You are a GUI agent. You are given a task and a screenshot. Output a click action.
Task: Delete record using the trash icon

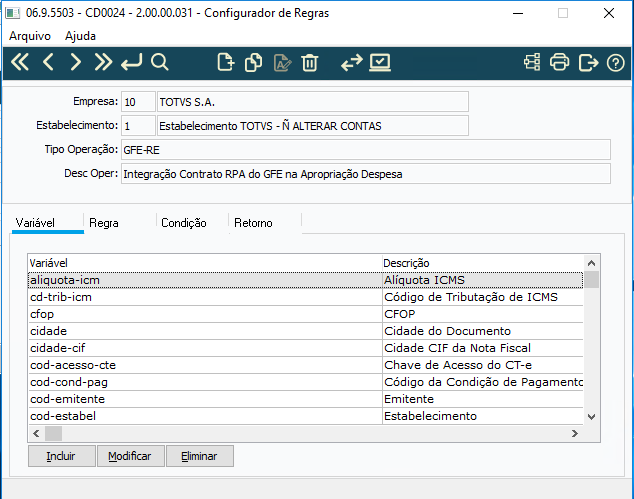[310, 63]
